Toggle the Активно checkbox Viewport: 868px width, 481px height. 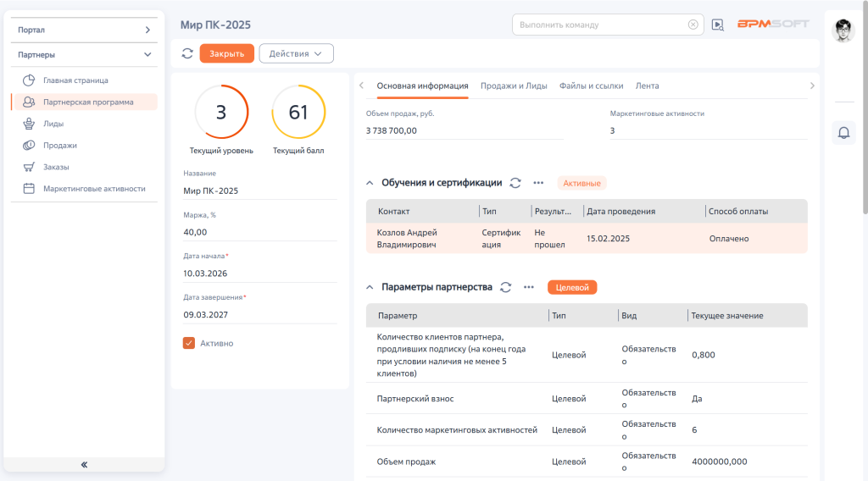pyautogui.click(x=189, y=343)
